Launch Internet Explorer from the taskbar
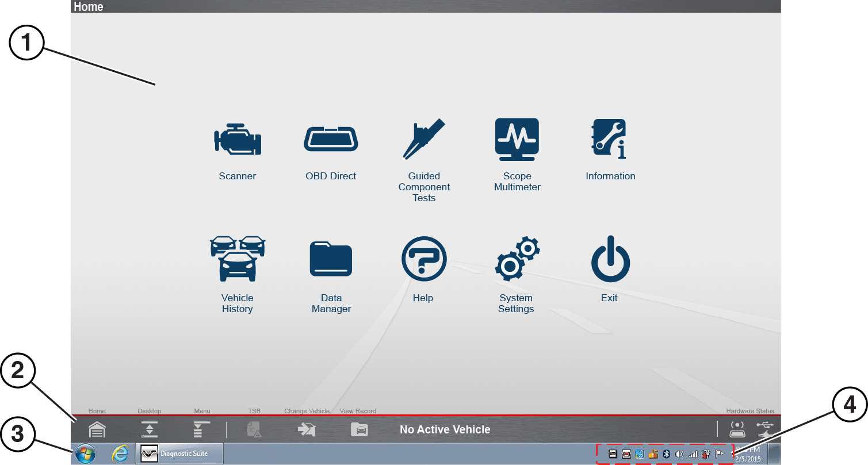The height and width of the screenshot is (465, 868). [120, 454]
